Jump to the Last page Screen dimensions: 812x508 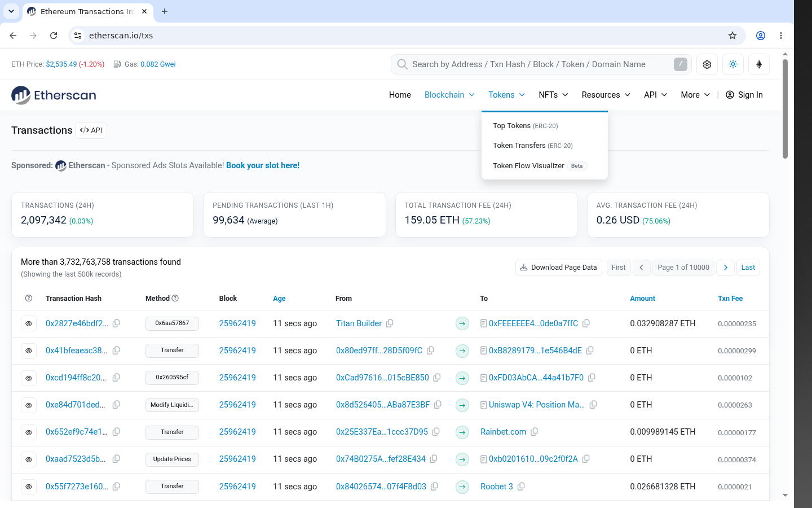[x=748, y=268]
